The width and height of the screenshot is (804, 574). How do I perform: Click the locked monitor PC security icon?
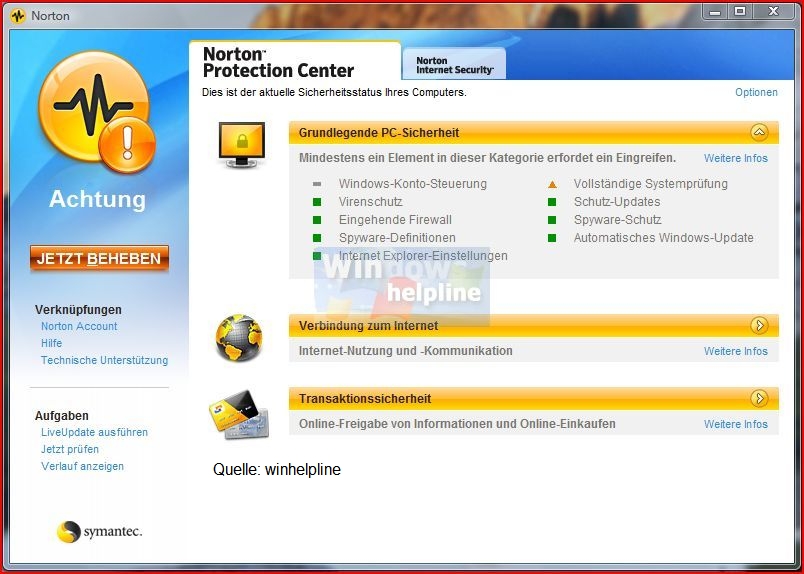[242, 144]
